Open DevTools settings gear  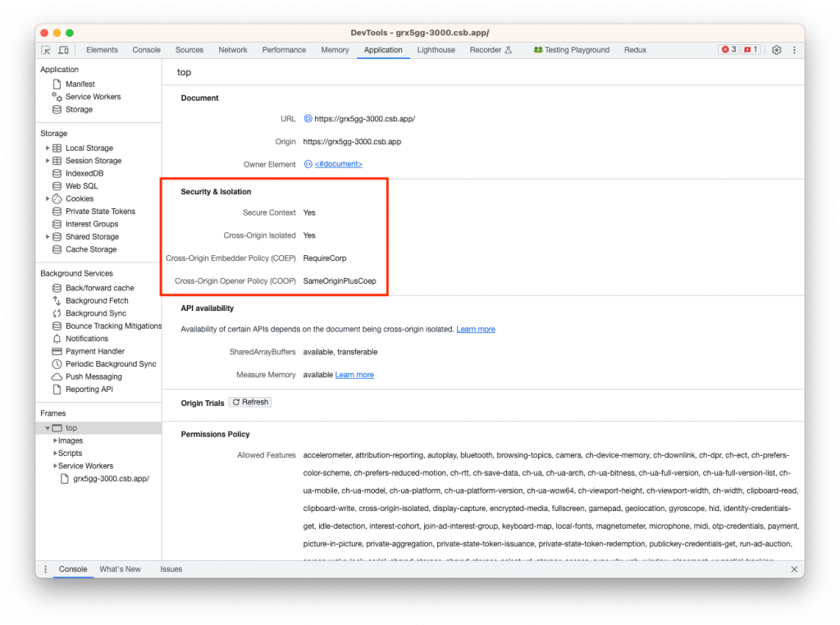click(776, 50)
